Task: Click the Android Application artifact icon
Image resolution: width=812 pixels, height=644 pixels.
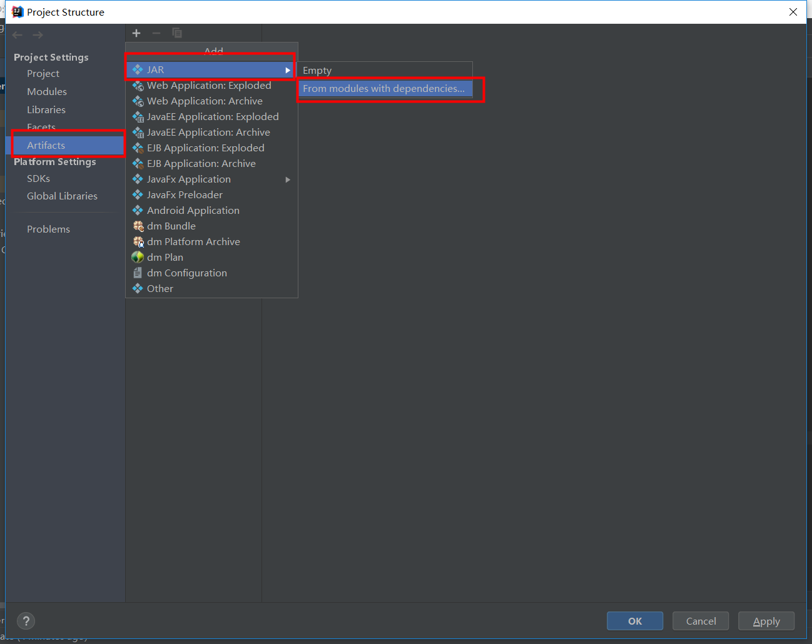Action: (x=137, y=210)
